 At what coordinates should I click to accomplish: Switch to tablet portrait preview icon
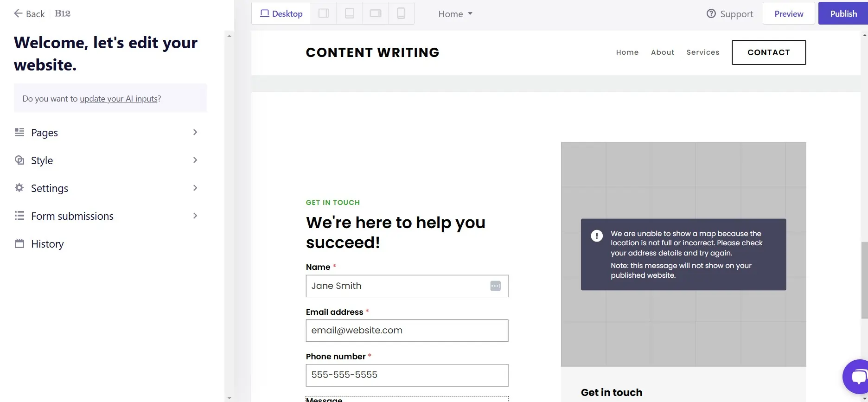pos(350,13)
